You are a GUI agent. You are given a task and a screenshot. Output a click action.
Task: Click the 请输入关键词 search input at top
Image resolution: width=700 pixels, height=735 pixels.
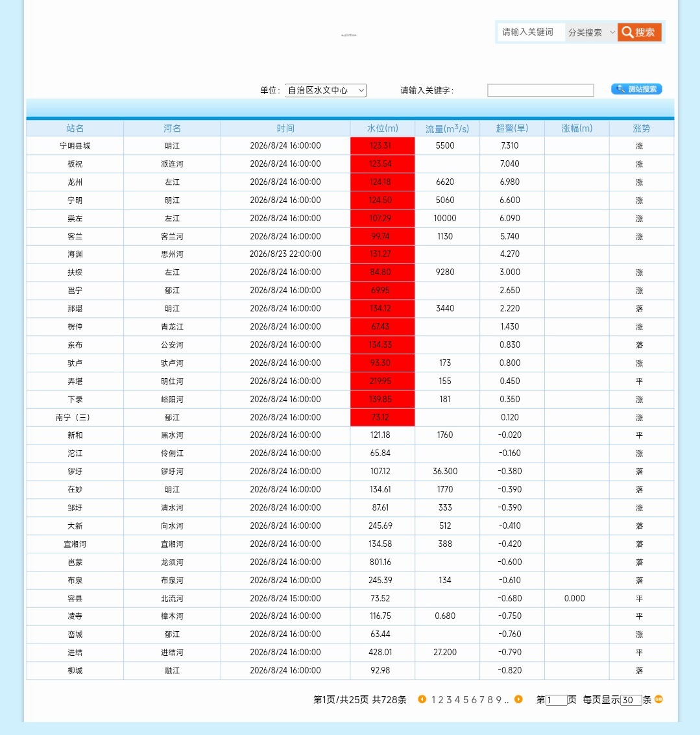point(531,32)
